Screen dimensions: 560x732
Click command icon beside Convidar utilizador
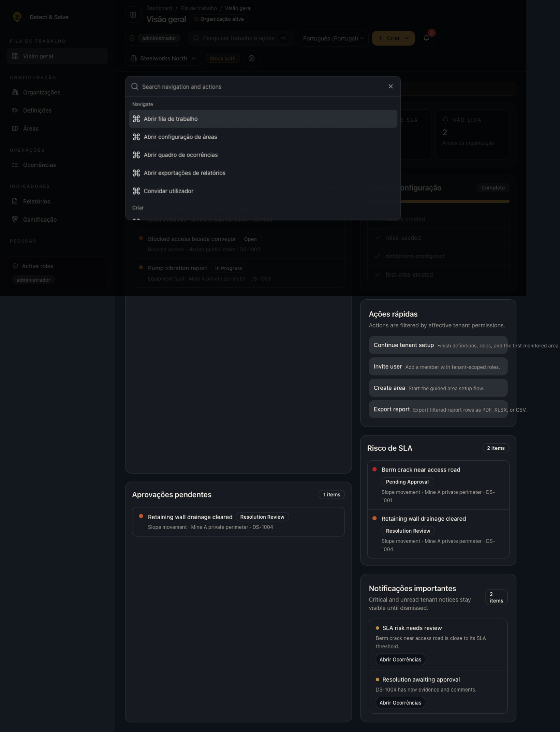(x=136, y=191)
